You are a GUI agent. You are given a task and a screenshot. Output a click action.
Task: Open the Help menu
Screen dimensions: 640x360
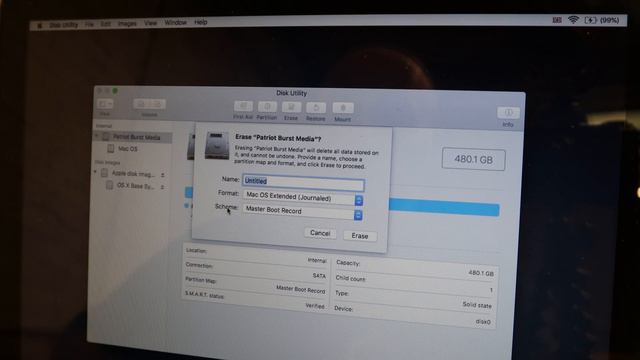point(200,22)
